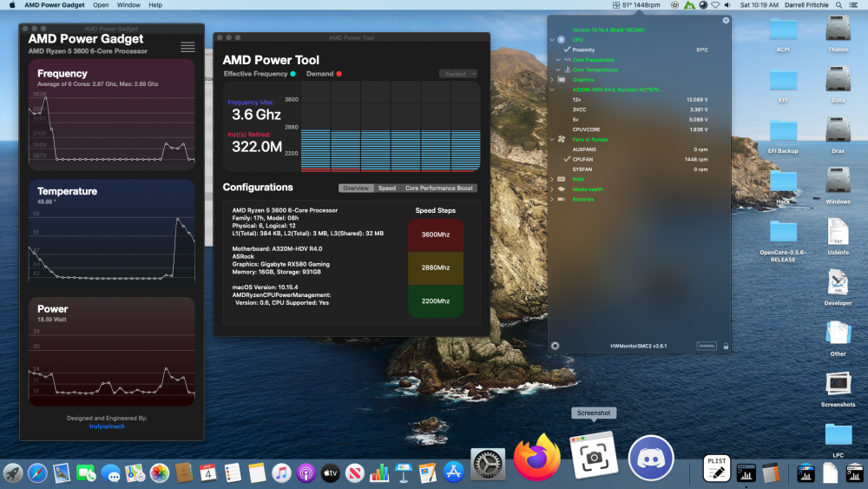Select the Windows drive on the desktop
Screen dimensions: 868x489
pos(838,186)
